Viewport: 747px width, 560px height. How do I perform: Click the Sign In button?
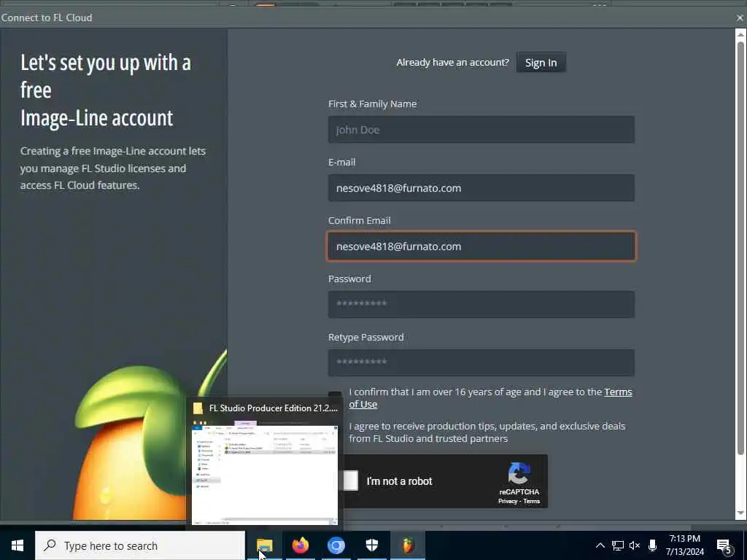541,63
